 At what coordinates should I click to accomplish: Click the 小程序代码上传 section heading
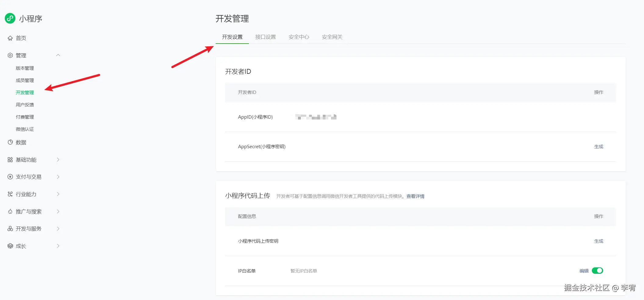(x=247, y=196)
